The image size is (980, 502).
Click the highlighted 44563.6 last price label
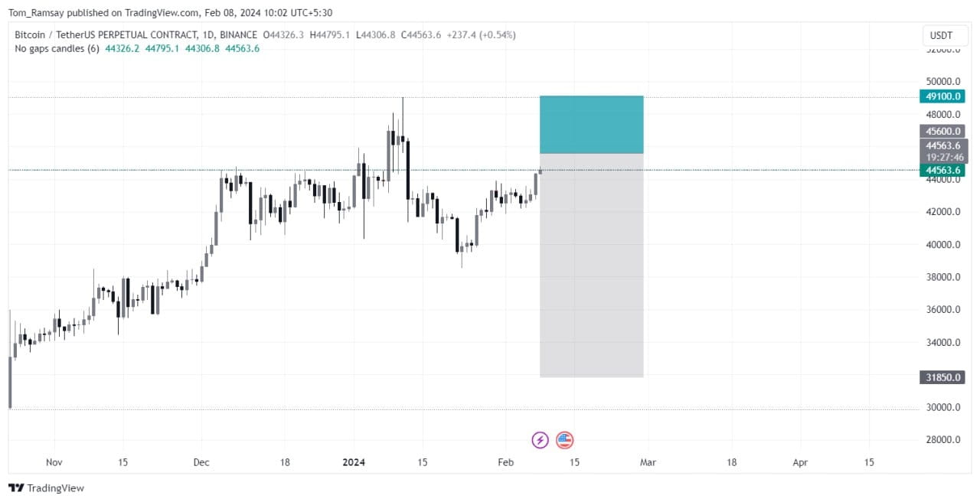(x=942, y=171)
